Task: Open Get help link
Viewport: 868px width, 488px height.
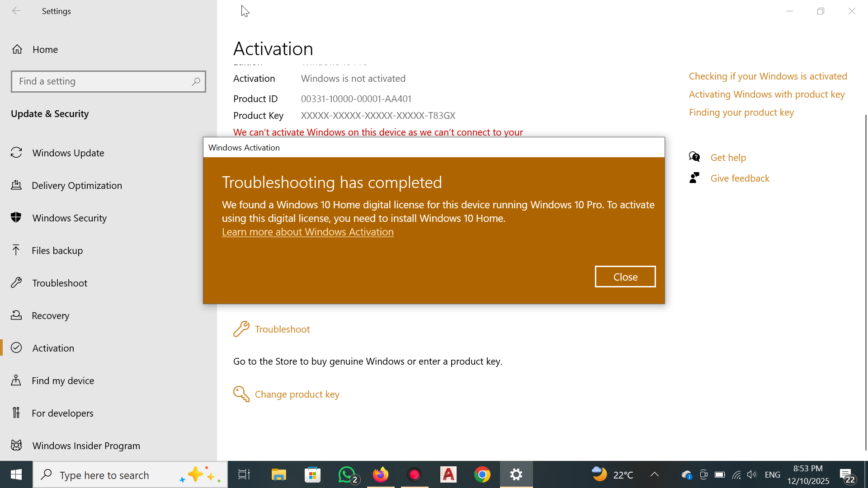Action: pyautogui.click(x=728, y=157)
